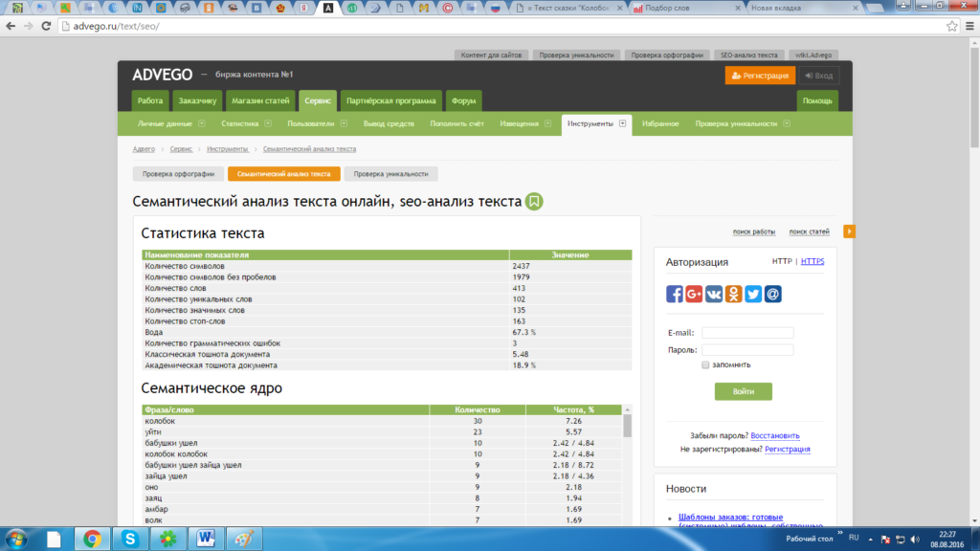980x551 pixels.
Task: Open the blank document icon in the taskbar
Action: coord(54,539)
